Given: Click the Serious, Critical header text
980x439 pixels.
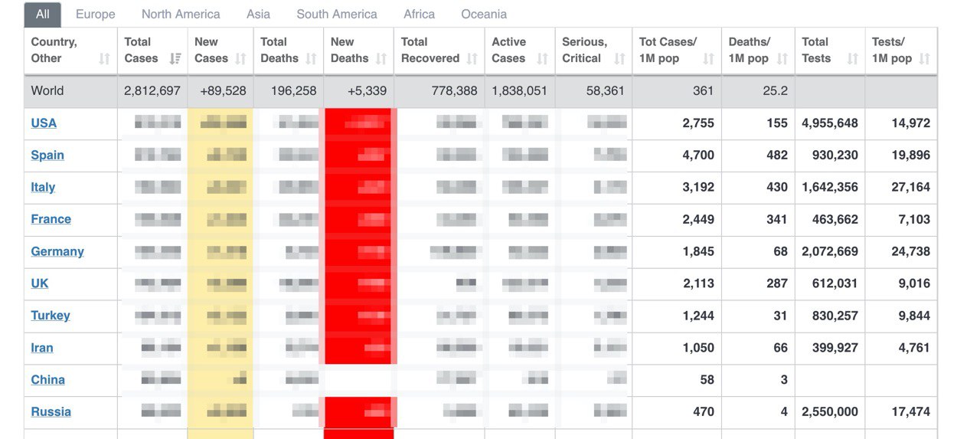Looking at the screenshot, I should click(x=585, y=51).
